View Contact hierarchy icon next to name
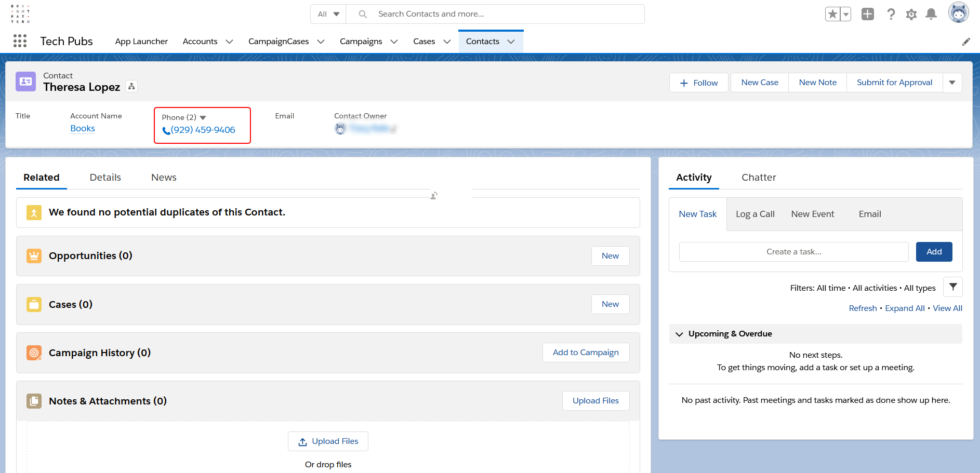 tap(132, 87)
